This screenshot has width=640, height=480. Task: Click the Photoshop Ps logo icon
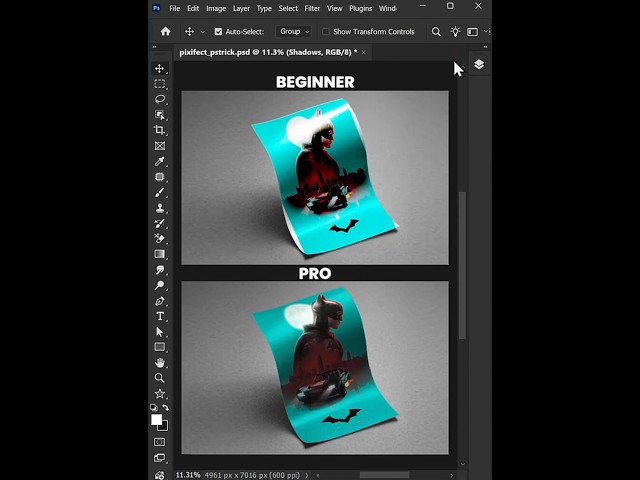(156, 8)
